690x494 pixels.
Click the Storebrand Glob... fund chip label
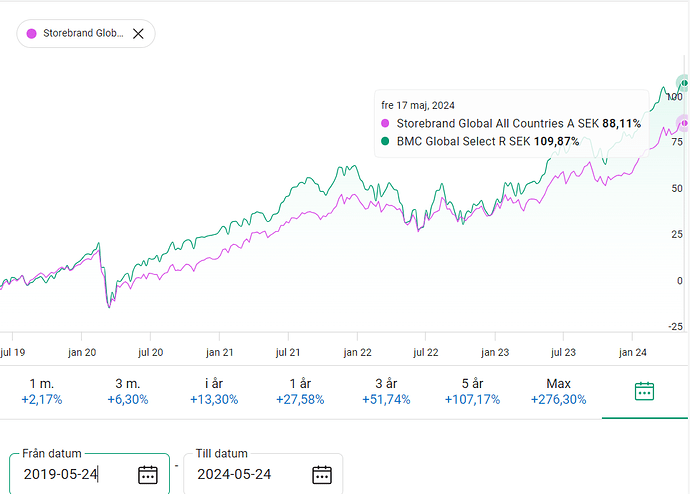click(83, 33)
